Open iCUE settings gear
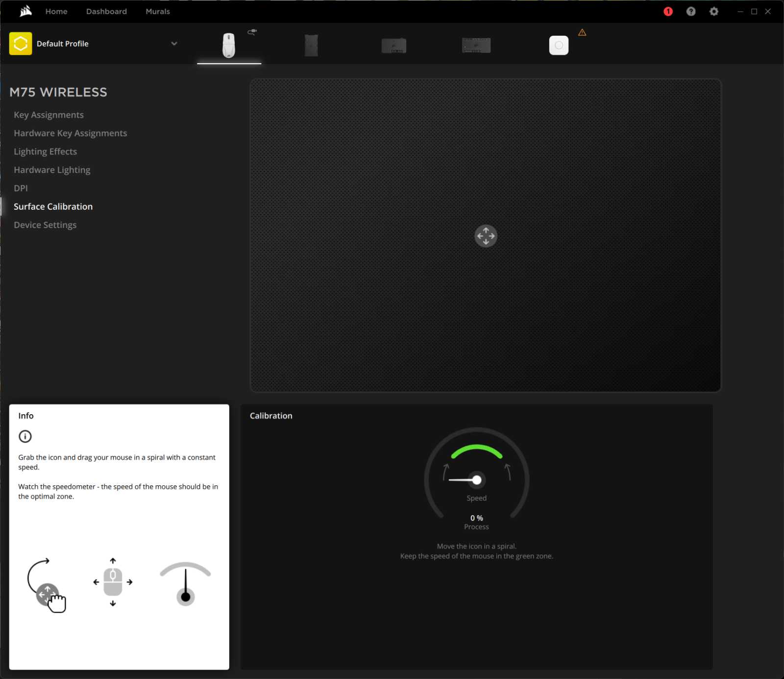 coord(714,11)
